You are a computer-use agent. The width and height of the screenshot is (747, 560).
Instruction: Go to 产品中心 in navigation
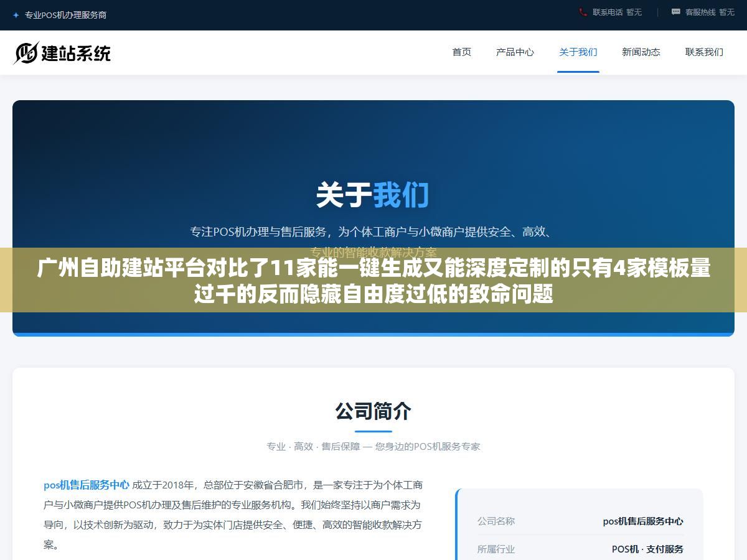click(x=515, y=52)
